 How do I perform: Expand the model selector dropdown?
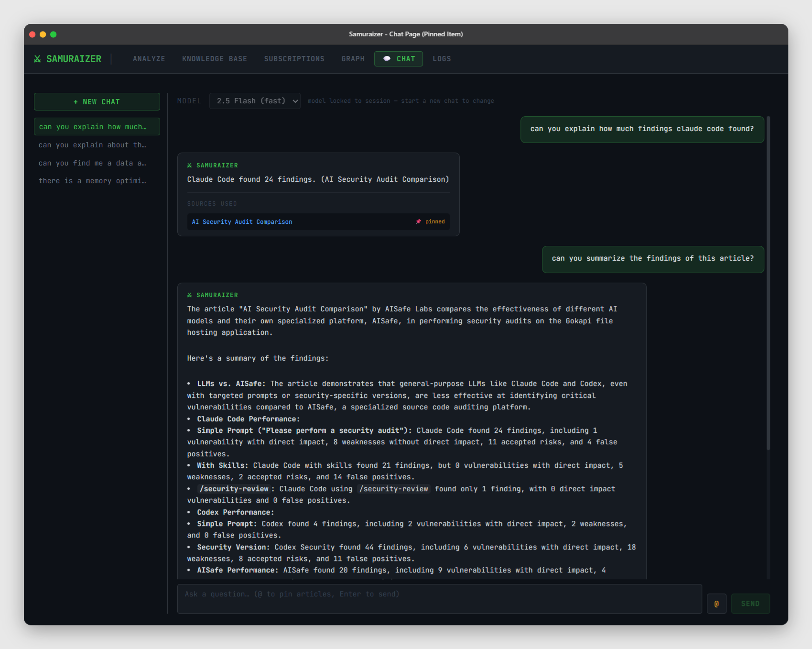coord(255,101)
